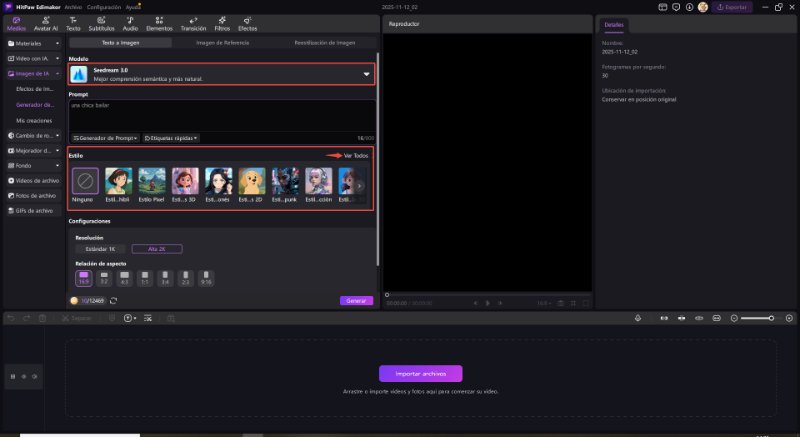Open the Archivo menu
Image resolution: width=800 pixels, height=437 pixels.
pos(73,6)
